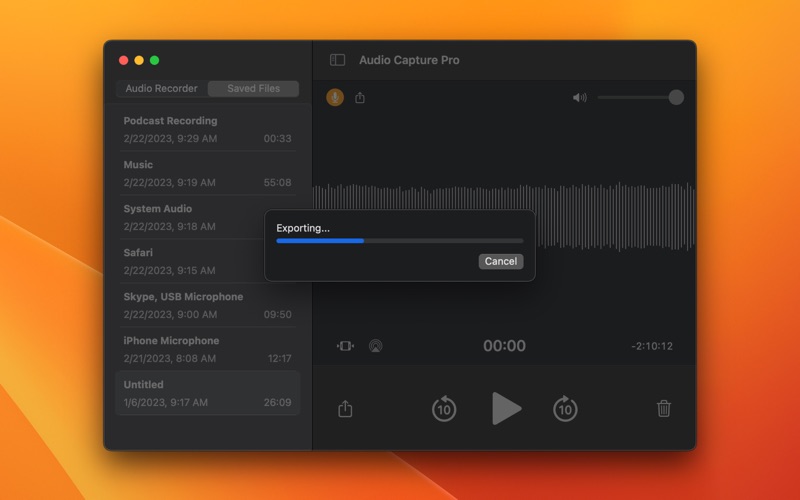Image resolution: width=800 pixels, height=500 pixels.
Task: Click the trim recording icon
Action: tap(345, 346)
